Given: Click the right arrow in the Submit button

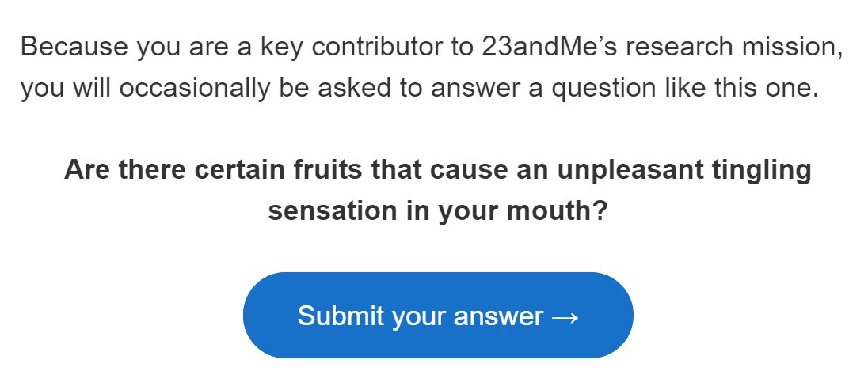Looking at the screenshot, I should pos(565,317).
